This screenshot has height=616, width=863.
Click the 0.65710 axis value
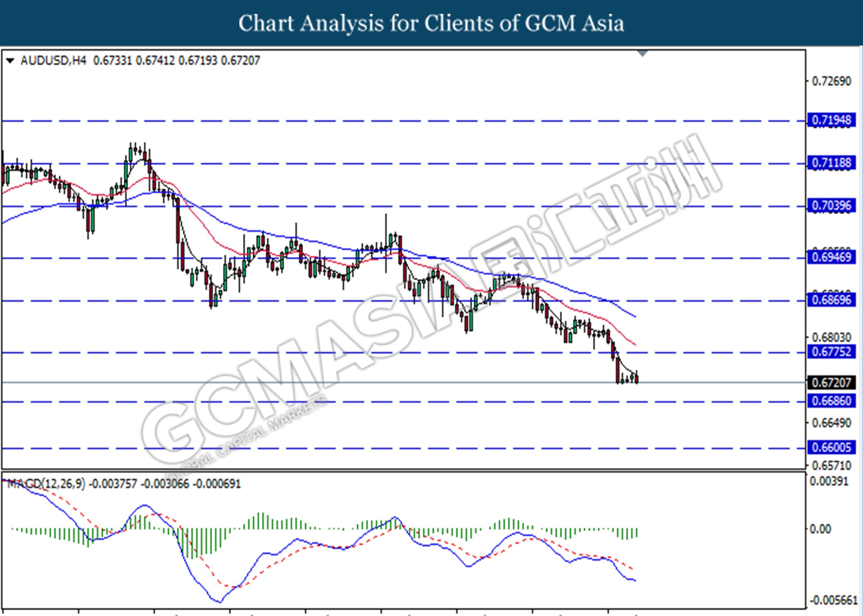pyautogui.click(x=832, y=465)
